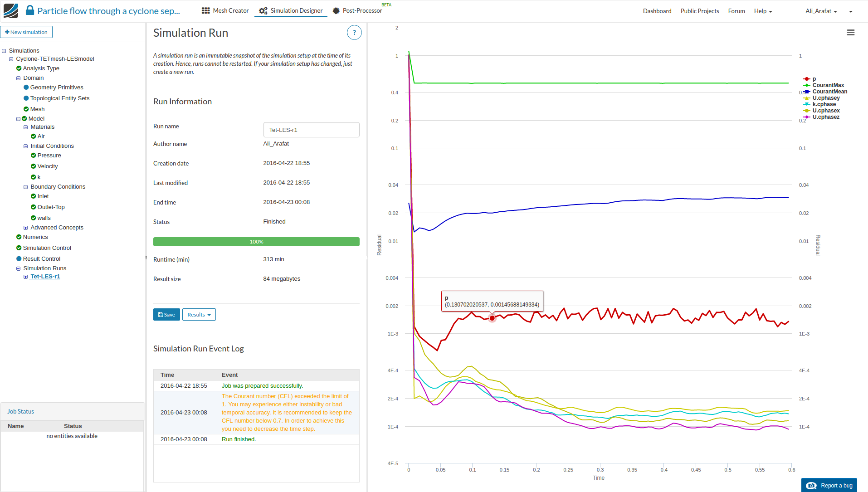Click the New simulation button
Viewport: 868px width, 492px height.
[x=26, y=32]
